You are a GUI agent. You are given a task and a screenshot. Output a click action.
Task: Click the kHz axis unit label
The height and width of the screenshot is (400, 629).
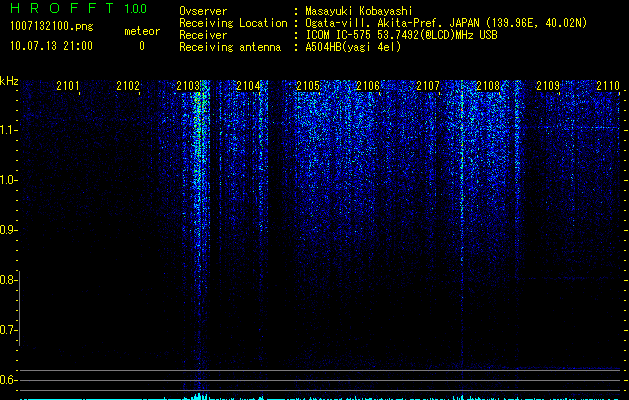[9, 81]
